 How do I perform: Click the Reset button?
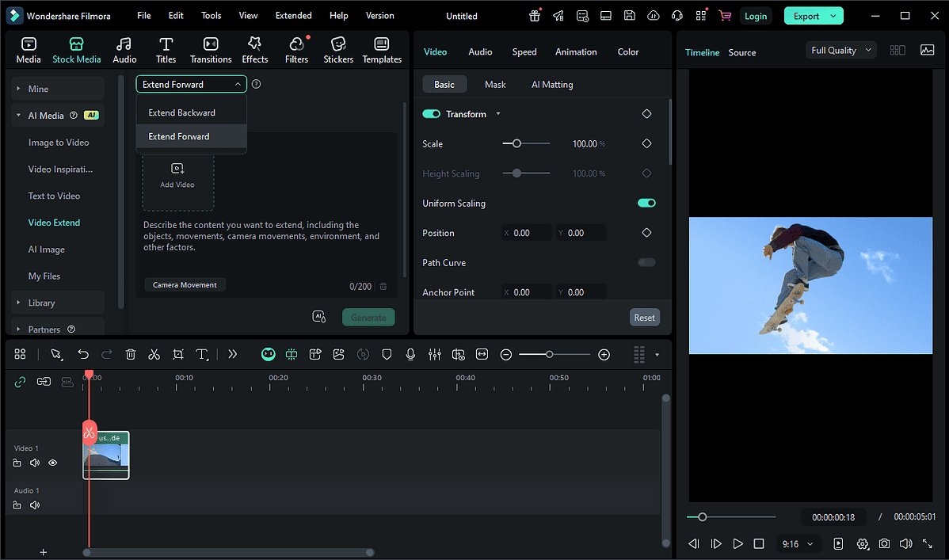(x=644, y=318)
